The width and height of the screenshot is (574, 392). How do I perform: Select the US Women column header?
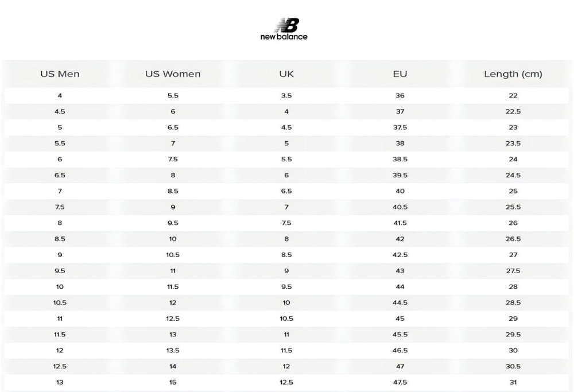[x=173, y=74]
